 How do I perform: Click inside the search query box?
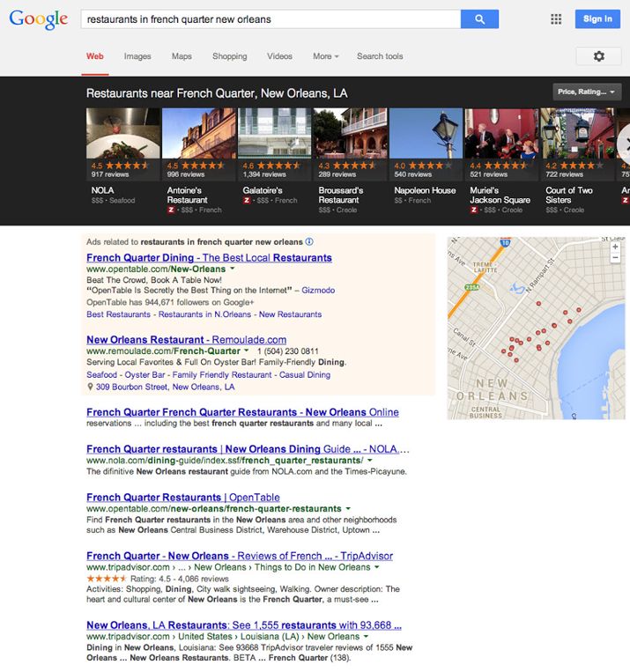coord(269,18)
